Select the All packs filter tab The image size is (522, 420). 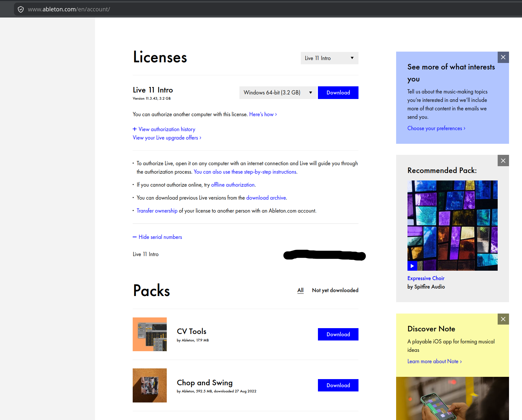pos(300,290)
